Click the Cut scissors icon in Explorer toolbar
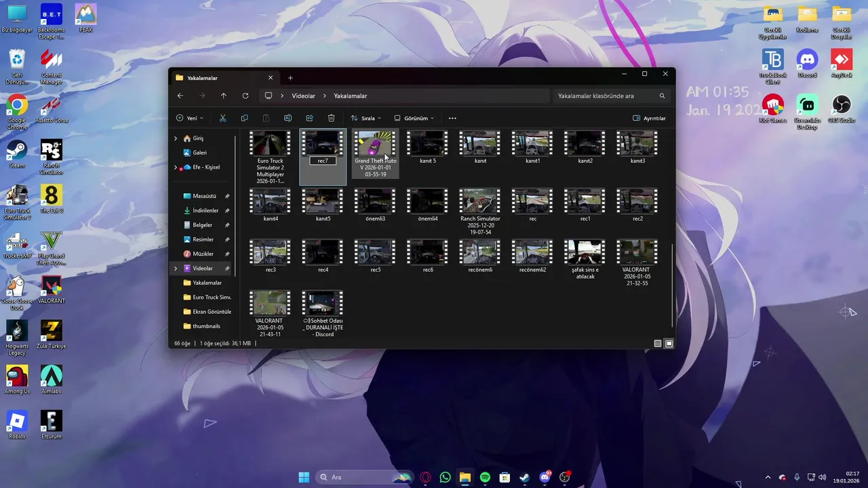The image size is (868, 488). 222,118
